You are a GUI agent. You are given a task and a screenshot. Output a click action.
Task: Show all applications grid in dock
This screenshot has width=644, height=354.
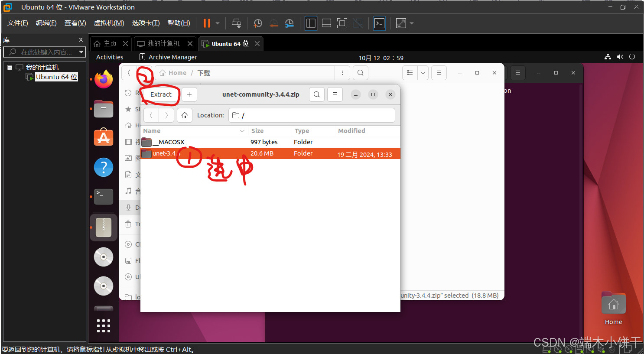(x=104, y=325)
